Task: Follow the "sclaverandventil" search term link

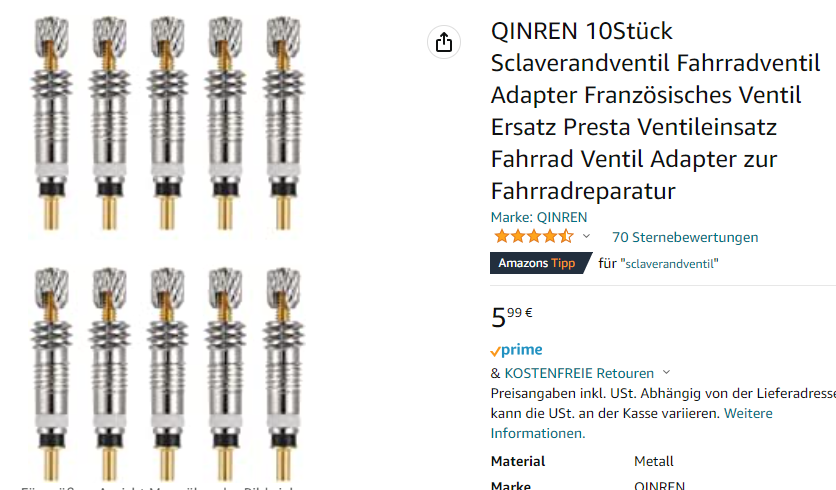Action: [672, 263]
